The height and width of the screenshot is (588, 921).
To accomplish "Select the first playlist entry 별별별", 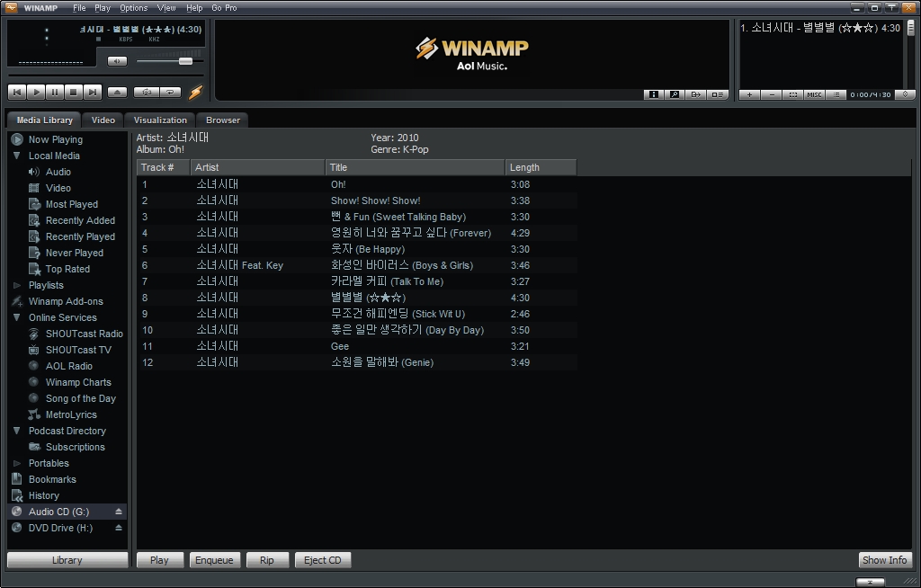I will tap(820, 28).
